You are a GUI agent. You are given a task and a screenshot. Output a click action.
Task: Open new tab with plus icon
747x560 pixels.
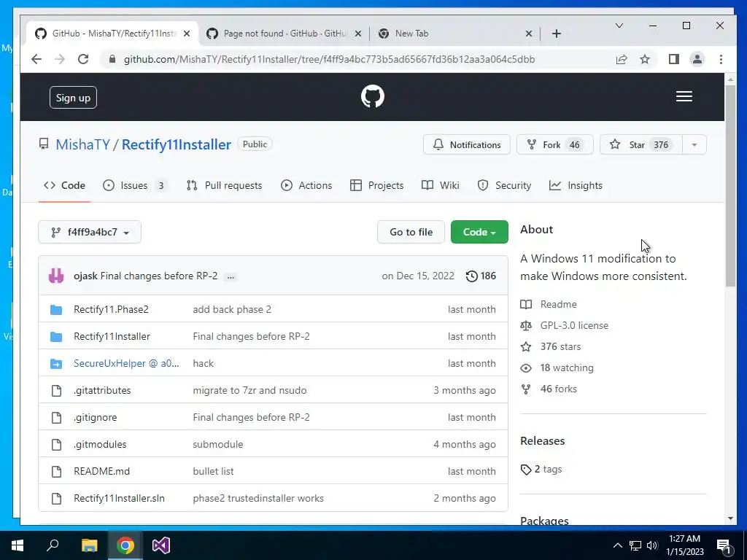coord(557,34)
